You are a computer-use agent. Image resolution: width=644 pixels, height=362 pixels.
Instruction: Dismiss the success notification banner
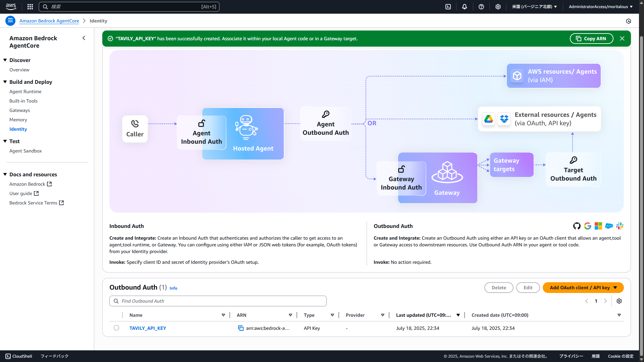(622, 39)
